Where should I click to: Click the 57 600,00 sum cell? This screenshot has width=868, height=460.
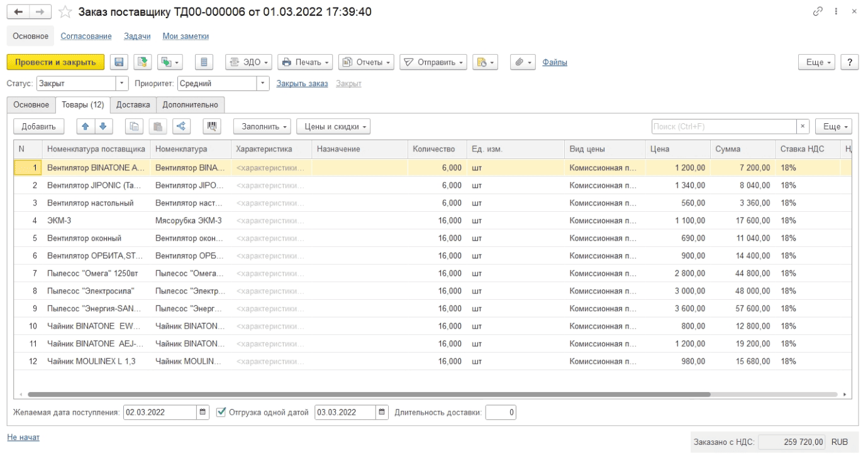coord(742,309)
